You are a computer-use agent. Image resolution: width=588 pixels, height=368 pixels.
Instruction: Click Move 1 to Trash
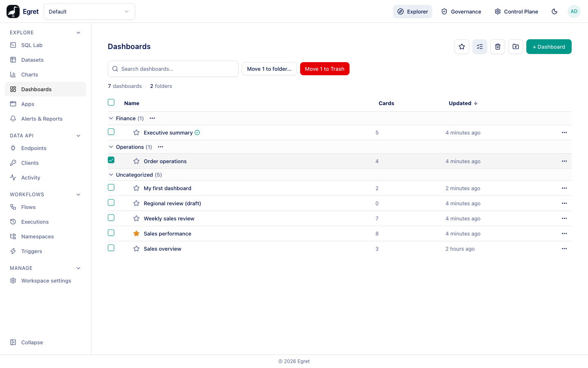(x=325, y=69)
